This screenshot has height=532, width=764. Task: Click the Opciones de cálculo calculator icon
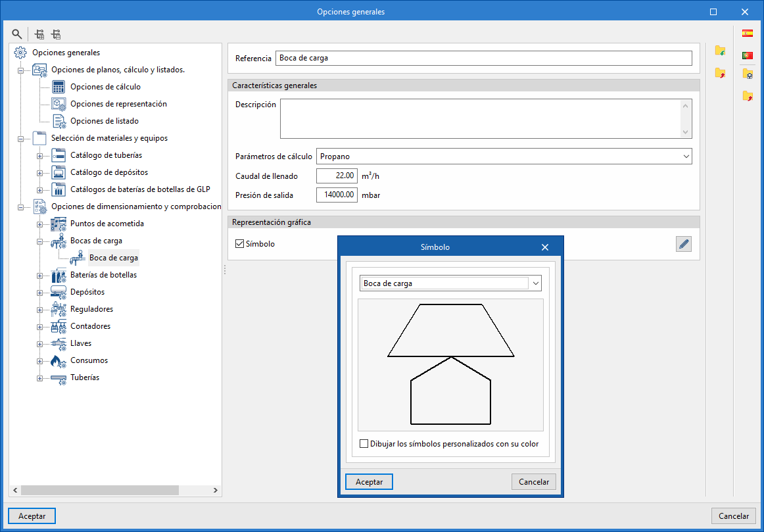(x=59, y=87)
